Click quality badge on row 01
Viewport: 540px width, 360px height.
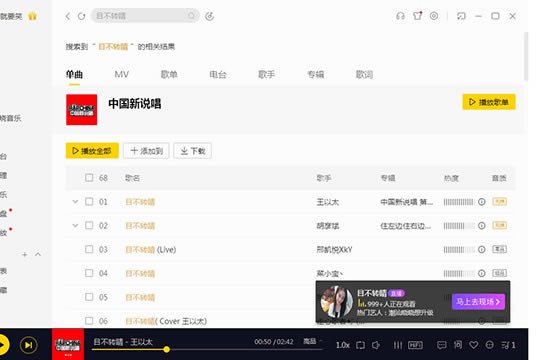click(499, 202)
